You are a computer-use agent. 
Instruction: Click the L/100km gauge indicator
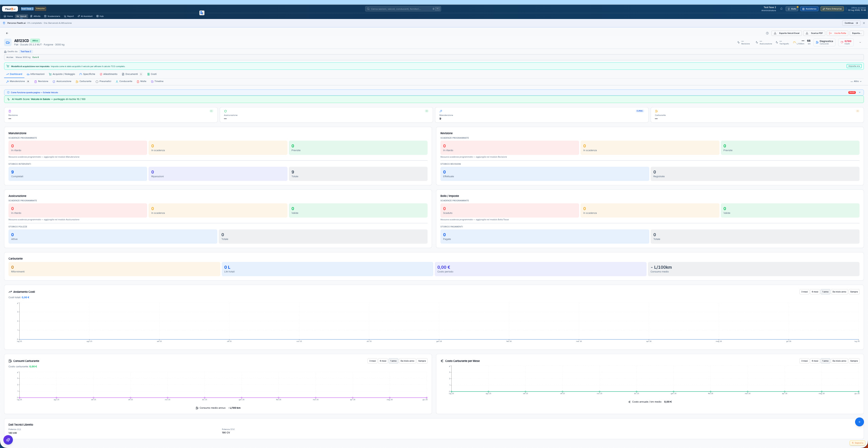click(x=798, y=42)
